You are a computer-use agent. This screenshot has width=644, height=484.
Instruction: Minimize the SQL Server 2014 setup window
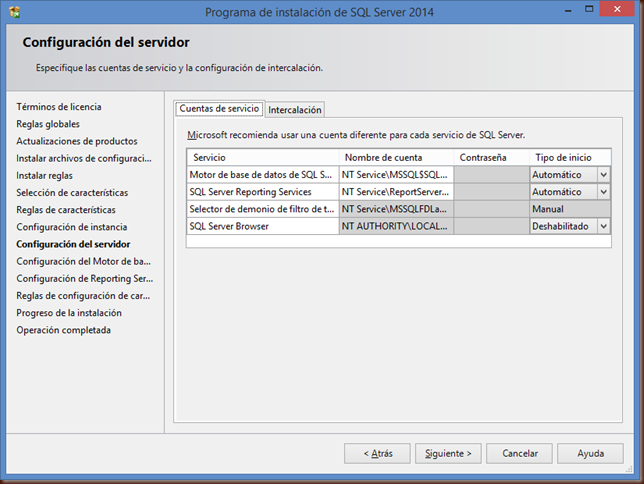point(568,10)
